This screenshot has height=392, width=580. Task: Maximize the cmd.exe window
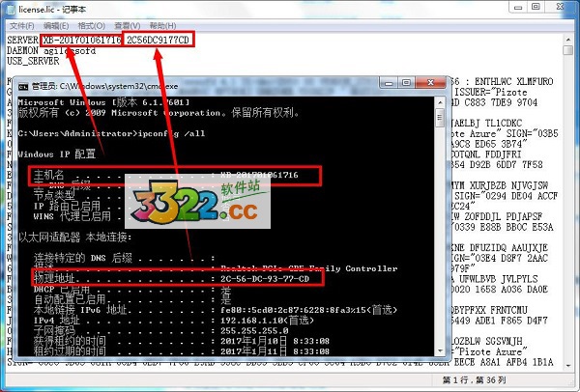[406, 83]
